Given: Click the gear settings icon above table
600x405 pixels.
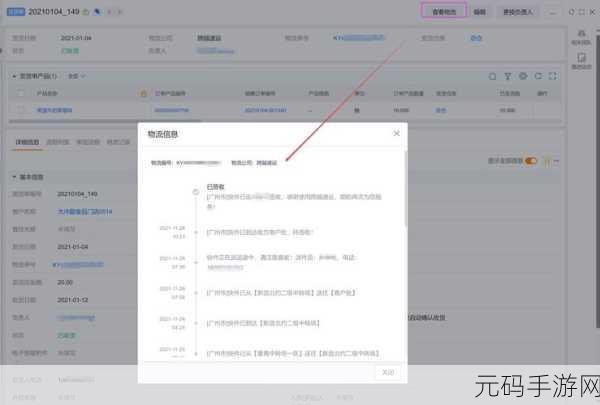Looking at the screenshot, I should [523, 76].
